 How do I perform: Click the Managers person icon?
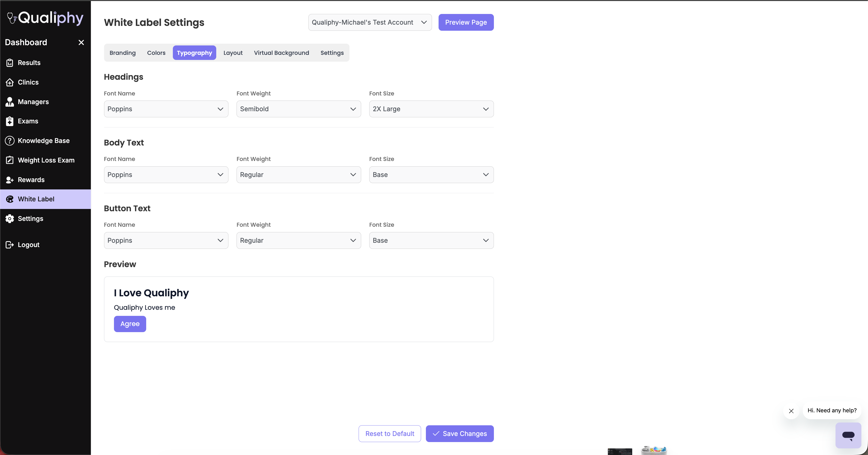pos(10,102)
